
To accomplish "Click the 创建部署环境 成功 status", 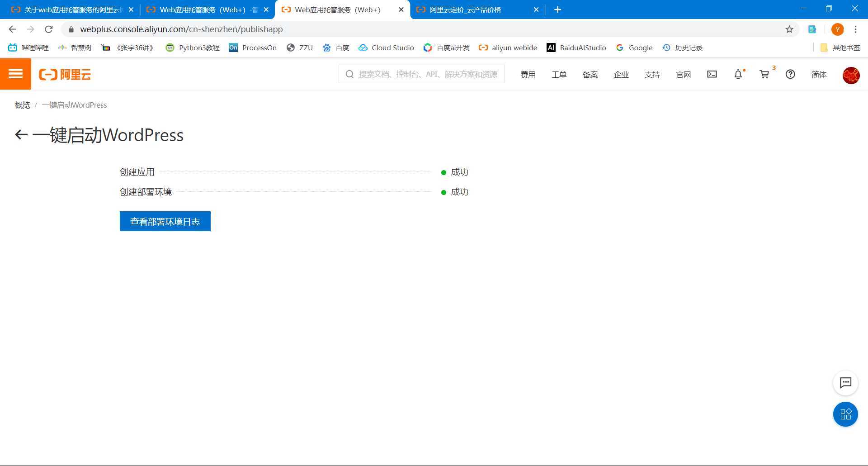I will tap(455, 192).
